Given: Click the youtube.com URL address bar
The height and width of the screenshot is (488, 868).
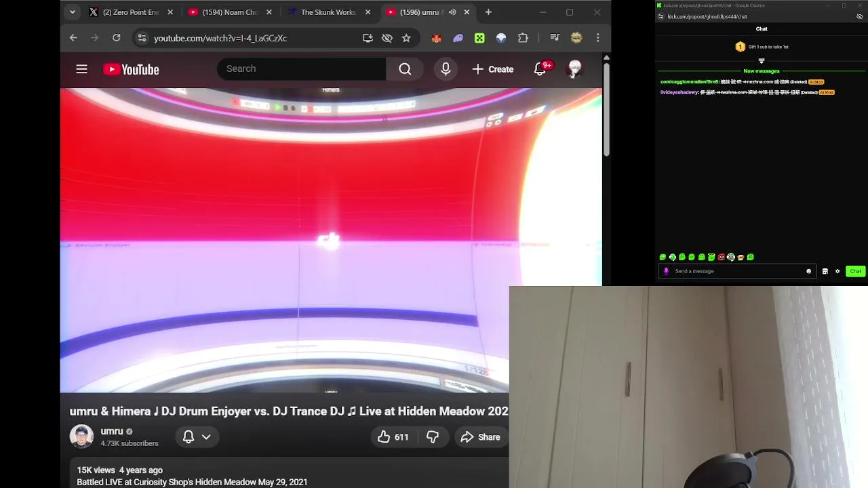Looking at the screenshot, I should [x=220, y=38].
